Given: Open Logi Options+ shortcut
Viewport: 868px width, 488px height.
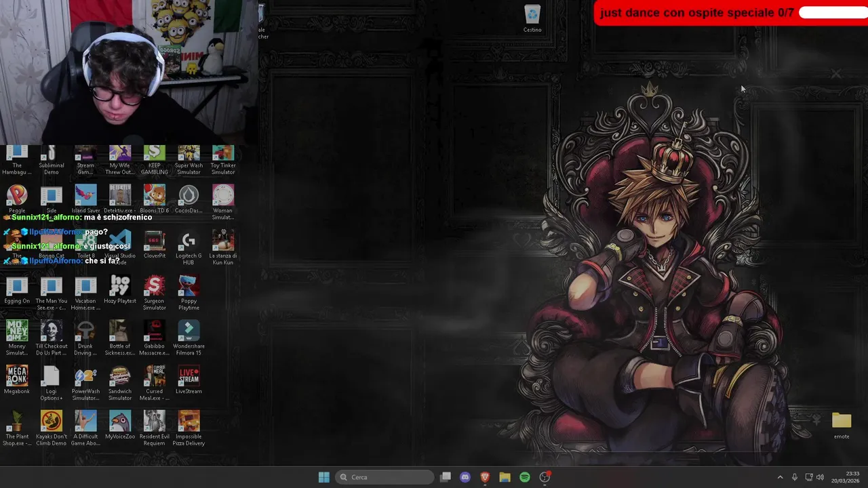Looking at the screenshot, I should [52, 384].
